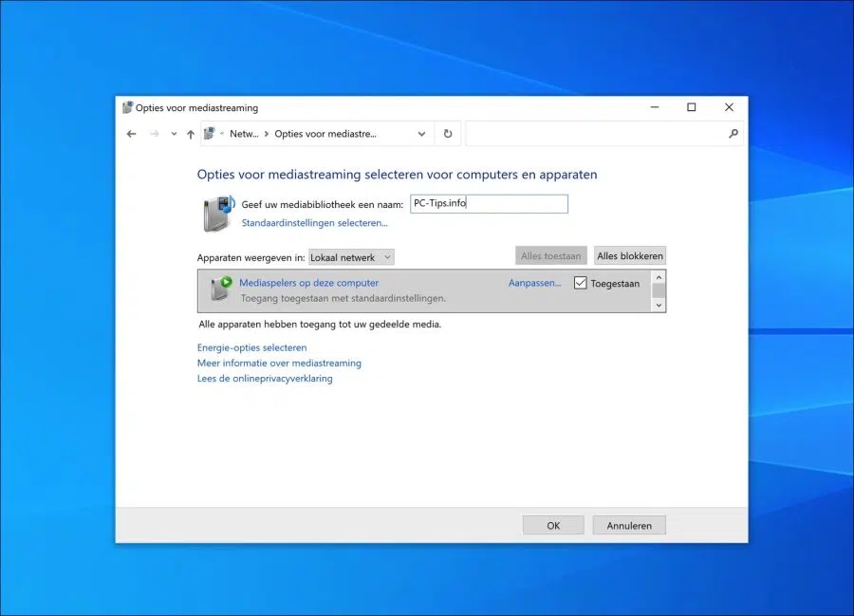Maximize the Opties voor mediastreaming window

coord(691,107)
